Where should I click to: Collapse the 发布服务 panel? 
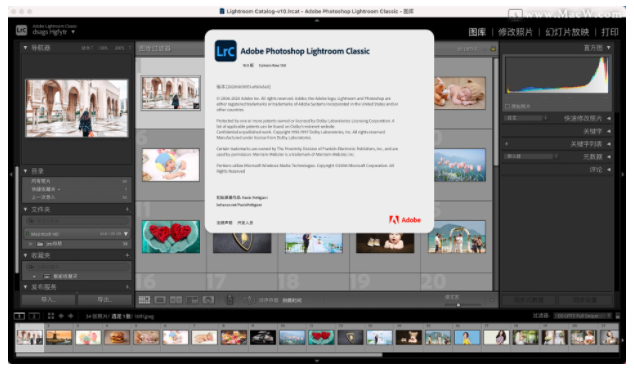pos(25,287)
